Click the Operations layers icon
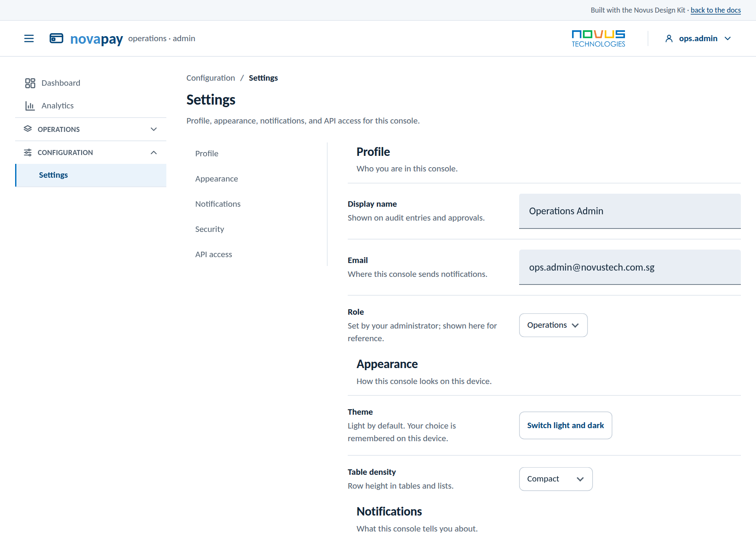 pos(28,129)
